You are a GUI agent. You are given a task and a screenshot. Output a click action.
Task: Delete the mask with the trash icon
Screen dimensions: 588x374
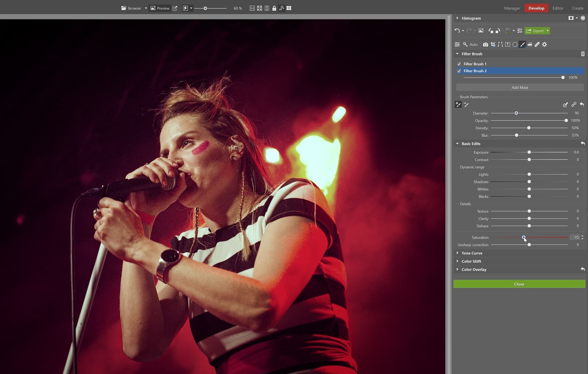583,54
